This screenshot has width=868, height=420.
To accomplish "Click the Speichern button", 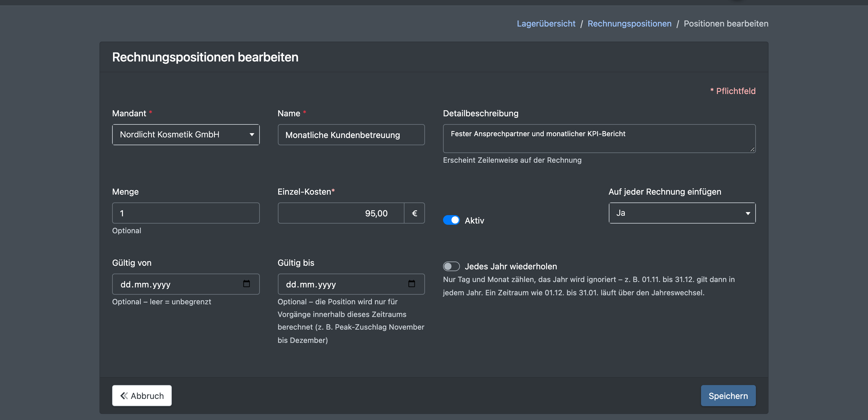I will click(x=728, y=395).
